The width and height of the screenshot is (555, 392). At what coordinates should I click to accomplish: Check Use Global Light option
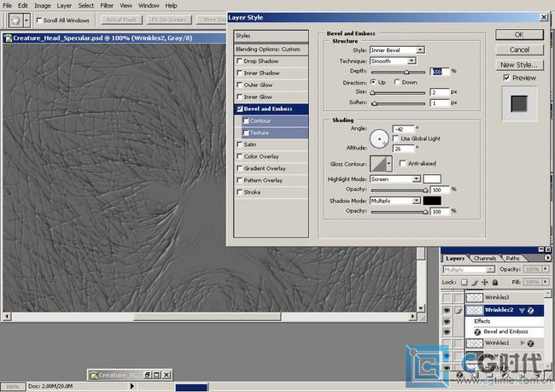(396, 138)
